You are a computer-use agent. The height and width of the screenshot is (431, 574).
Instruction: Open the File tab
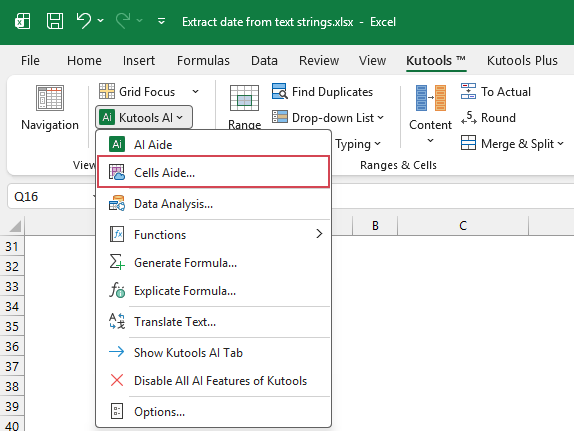30,60
